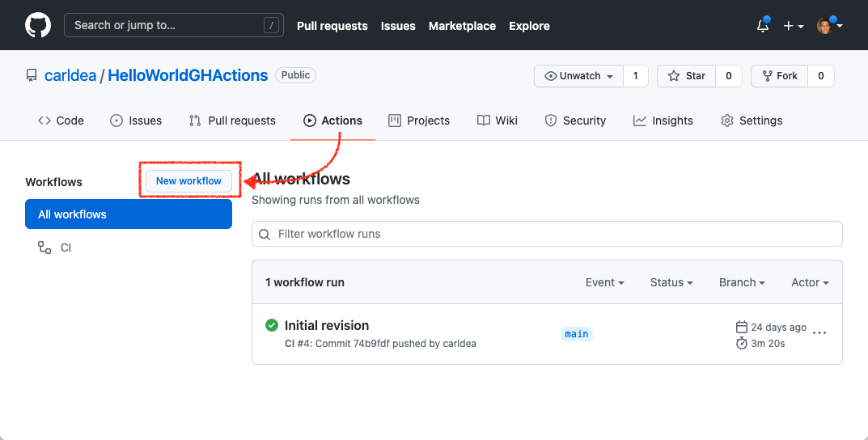
Task: Select All workflows in sidebar
Action: point(129,214)
